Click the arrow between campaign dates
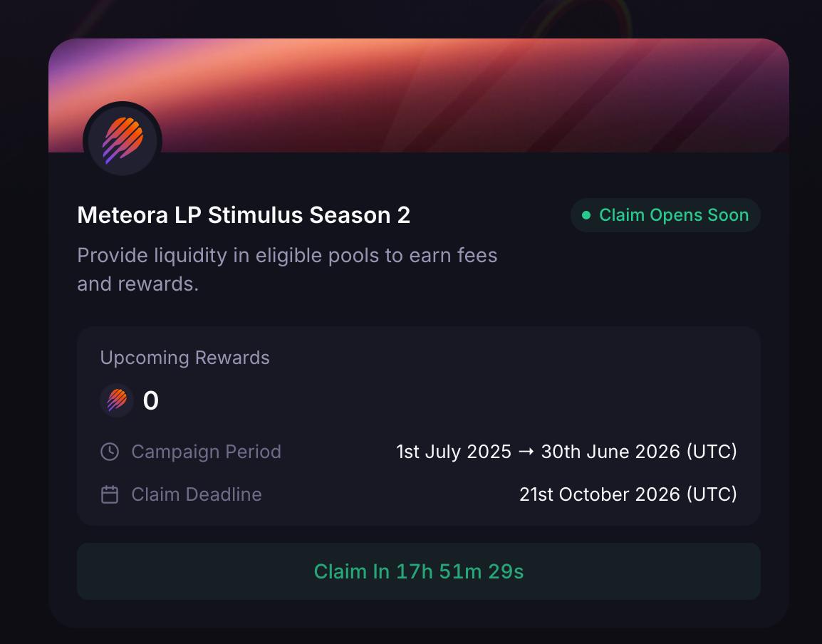Viewport: 822px width, 644px height. (526, 452)
